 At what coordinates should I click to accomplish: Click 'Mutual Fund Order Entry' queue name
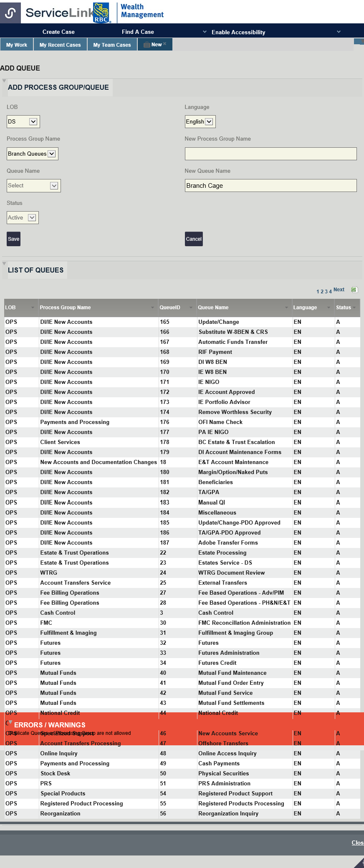231,683
